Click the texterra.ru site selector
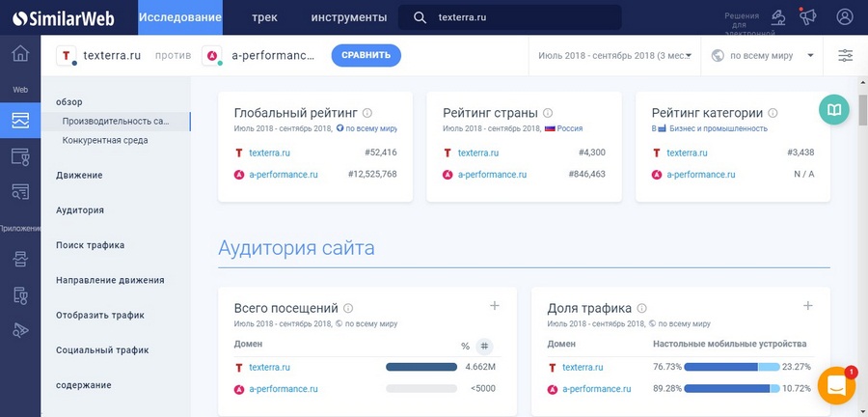The image size is (868, 417). coord(98,55)
